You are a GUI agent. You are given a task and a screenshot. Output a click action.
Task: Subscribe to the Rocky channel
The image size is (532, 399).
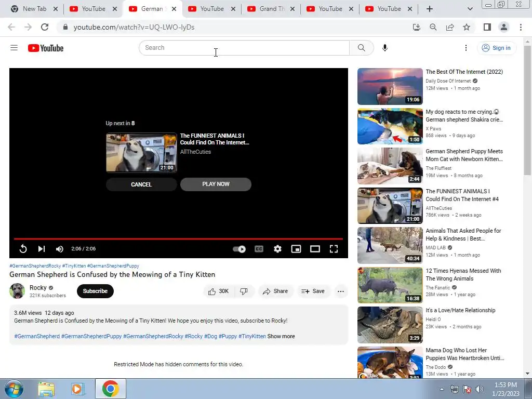coord(96,291)
